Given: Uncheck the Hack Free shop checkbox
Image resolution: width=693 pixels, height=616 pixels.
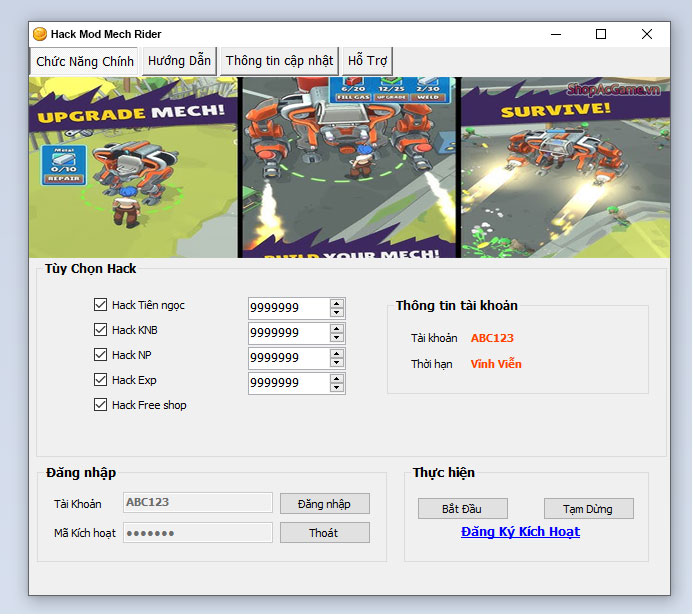Looking at the screenshot, I should click(100, 405).
